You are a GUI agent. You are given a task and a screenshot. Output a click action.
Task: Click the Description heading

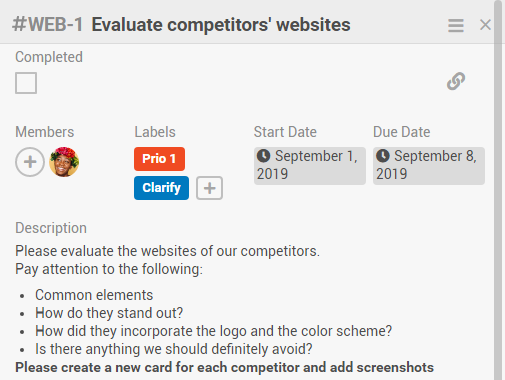tap(51, 228)
